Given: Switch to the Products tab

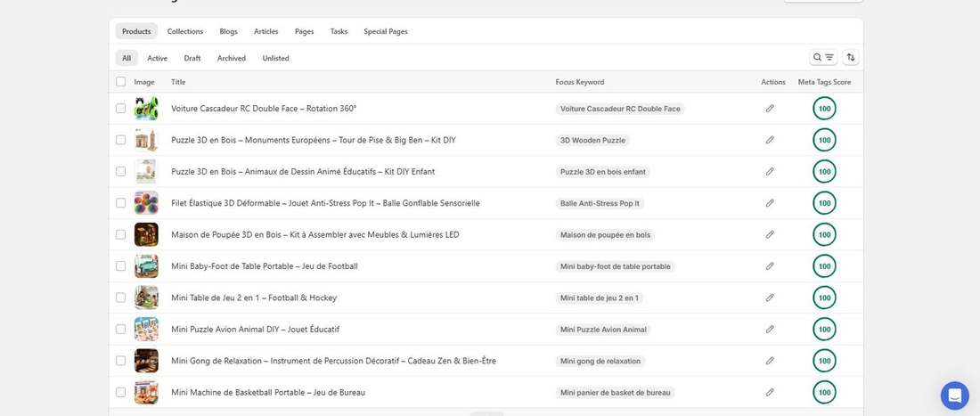Looking at the screenshot, I should (136, 31).
